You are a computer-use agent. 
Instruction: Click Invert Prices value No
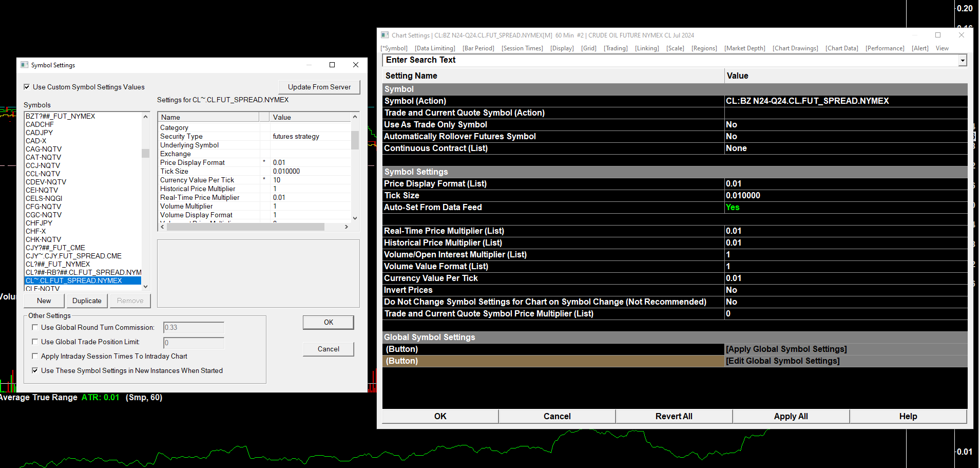[x=732, y=290]
